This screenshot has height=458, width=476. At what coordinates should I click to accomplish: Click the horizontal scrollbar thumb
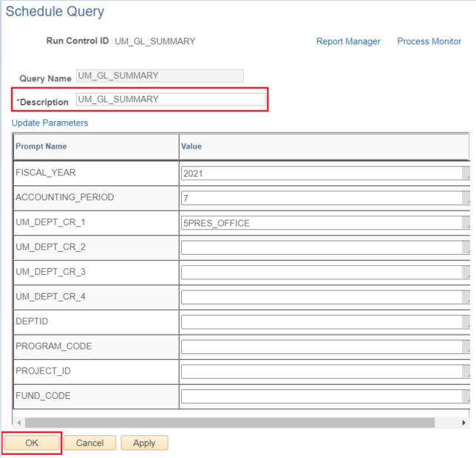[230, 423]
